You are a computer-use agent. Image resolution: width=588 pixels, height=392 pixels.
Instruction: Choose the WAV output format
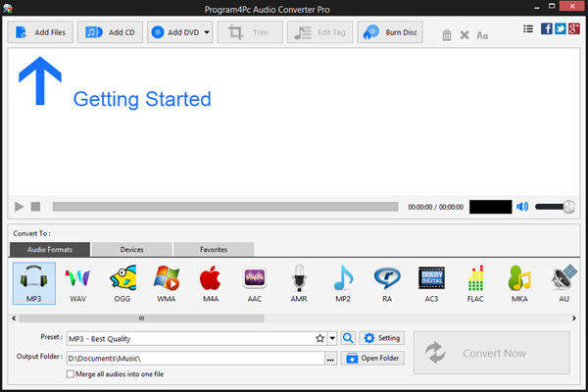pos(78,283)
